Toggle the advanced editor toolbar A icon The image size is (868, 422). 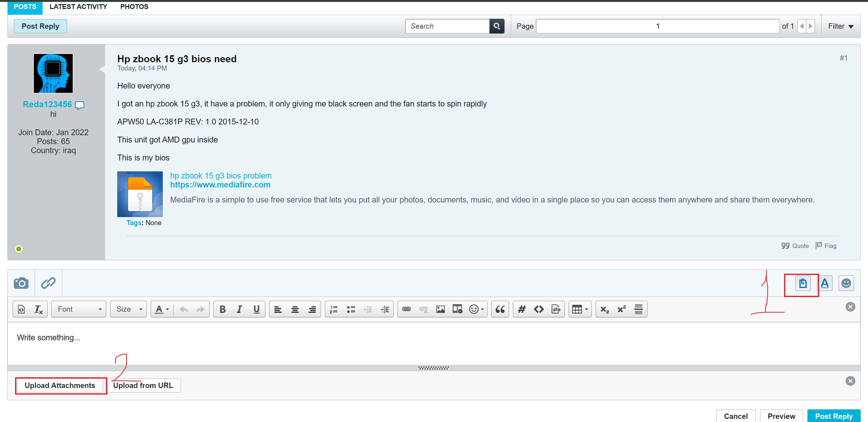pos(824,283)
